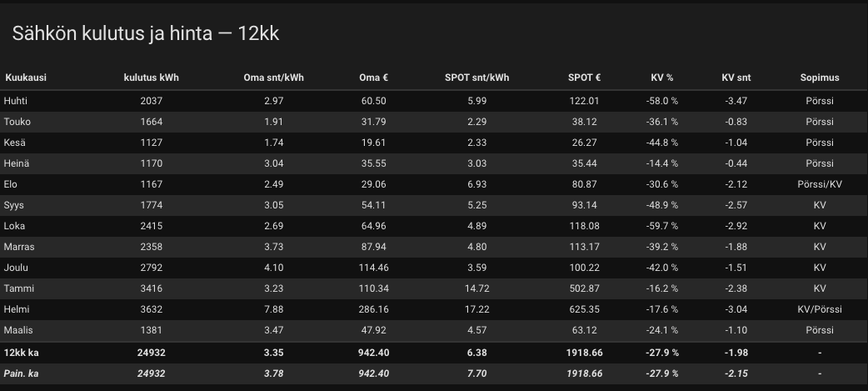Click the Joulu Oma € value 114.46
Viewport: 868px width, 391px height.
coord(373,268)
